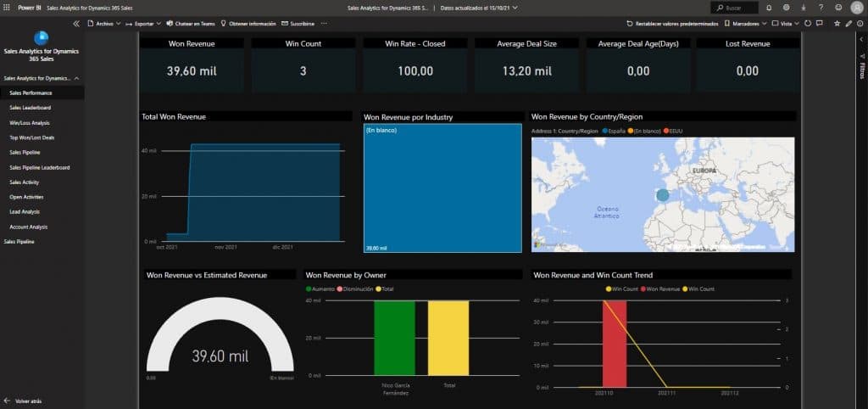Image resolution: width=868 pixels, height=409 pixels.
Task: Click the Won Revenue red legend item
Action: tap(659, 289)
